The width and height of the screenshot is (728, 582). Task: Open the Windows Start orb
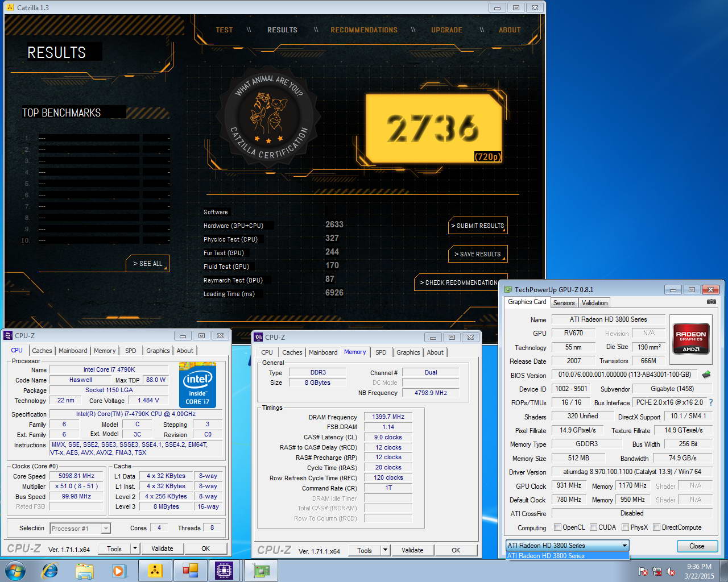pos(15,571)
